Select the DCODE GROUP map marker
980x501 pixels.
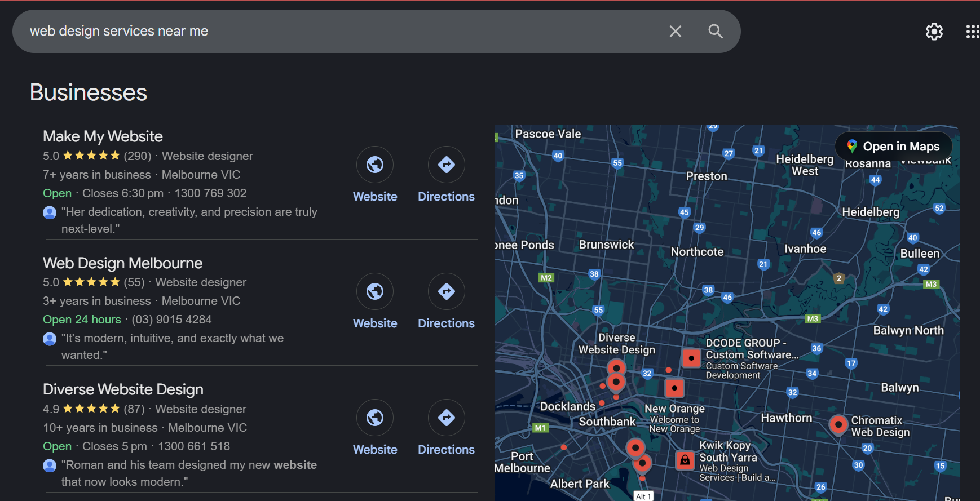pyautogui.click(x=691, y=358)
